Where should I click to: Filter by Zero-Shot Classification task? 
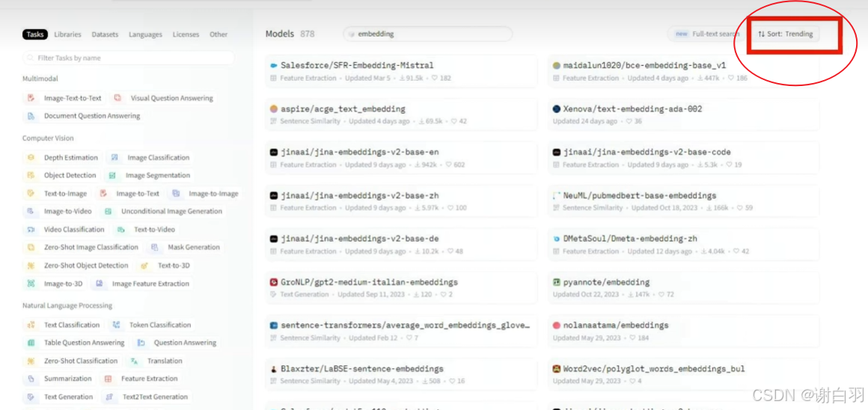tap(73, 361)
